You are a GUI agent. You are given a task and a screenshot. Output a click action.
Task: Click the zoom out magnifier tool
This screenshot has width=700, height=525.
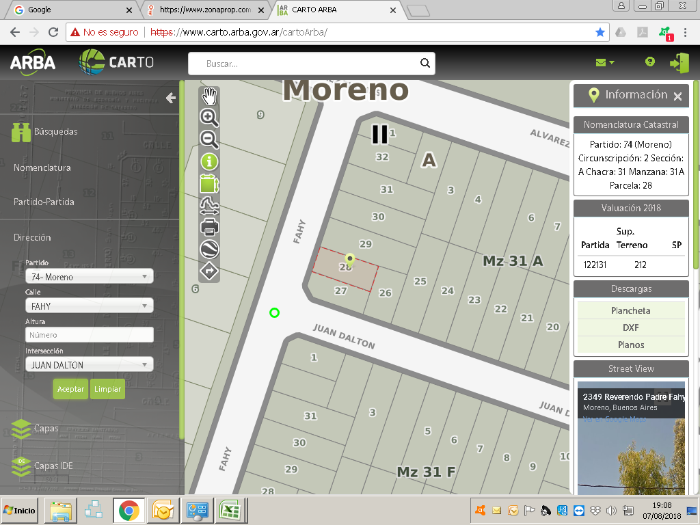(209, 139)
